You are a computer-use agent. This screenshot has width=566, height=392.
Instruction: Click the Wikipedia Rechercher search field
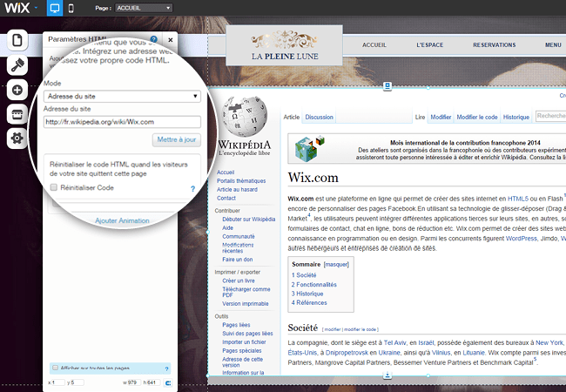click(x=551, y=116)
